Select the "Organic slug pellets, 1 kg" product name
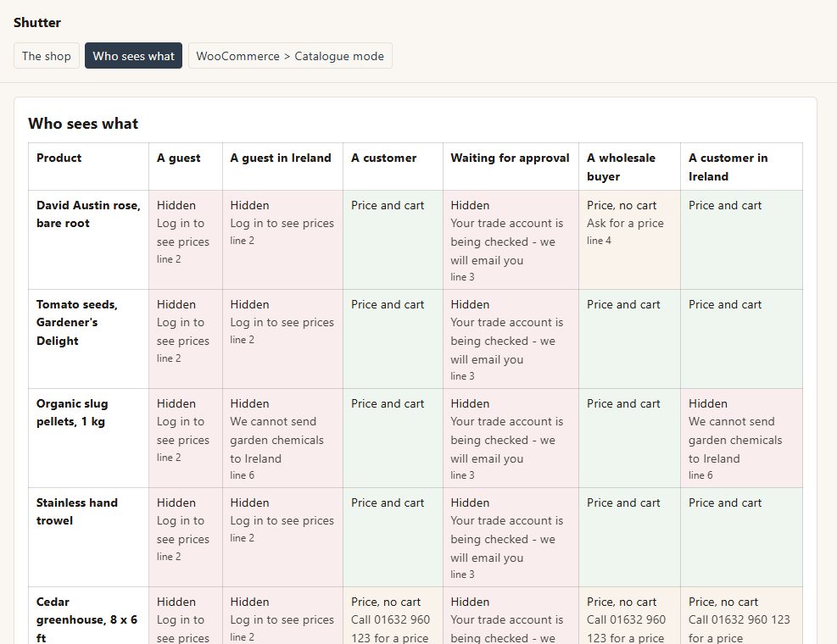Image resolution: width=837 pixels, height=644 pixels. (72, 413)
